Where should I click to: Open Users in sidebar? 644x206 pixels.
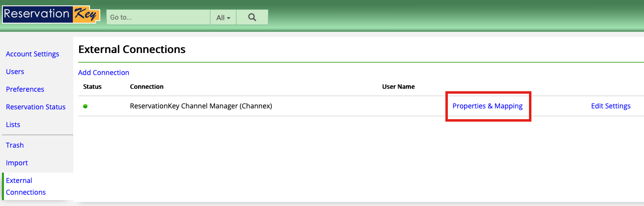15,72
